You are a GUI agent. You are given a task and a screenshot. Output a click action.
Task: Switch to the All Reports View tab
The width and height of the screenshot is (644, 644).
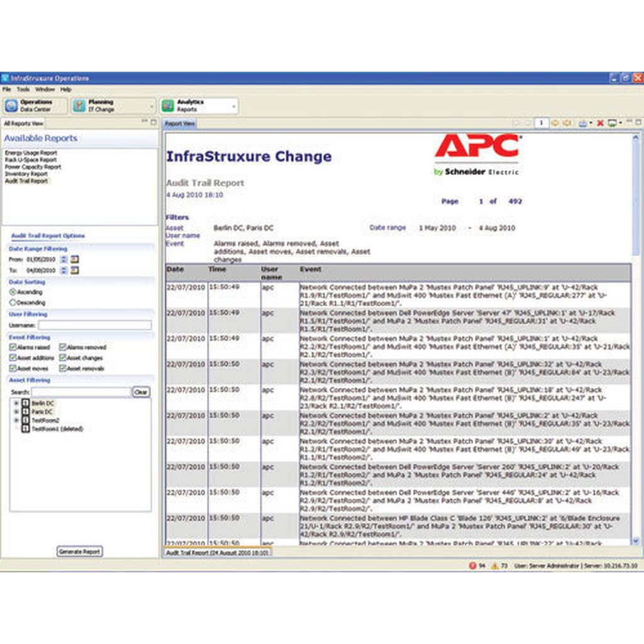[x=24, y=124]
